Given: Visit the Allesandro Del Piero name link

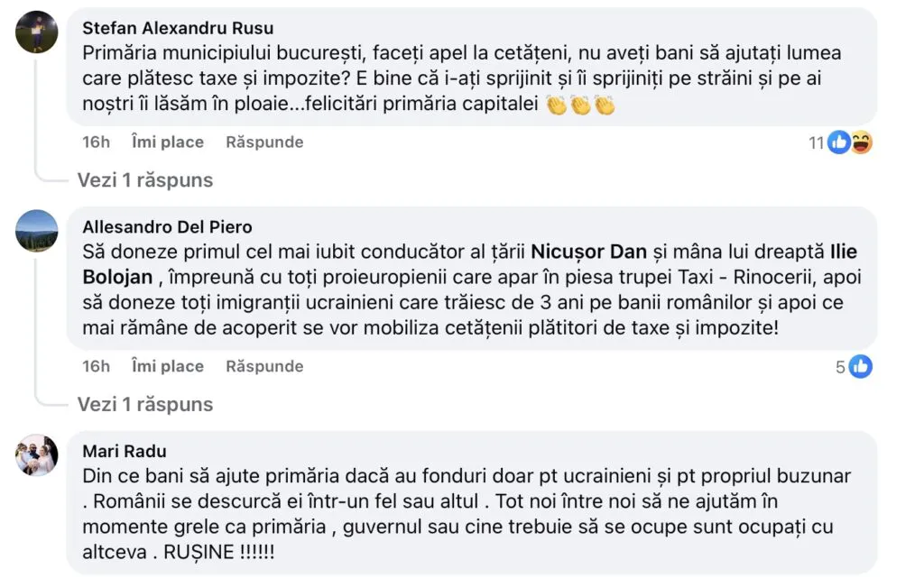Looking at the screenshot, I should tap(167, 227).
